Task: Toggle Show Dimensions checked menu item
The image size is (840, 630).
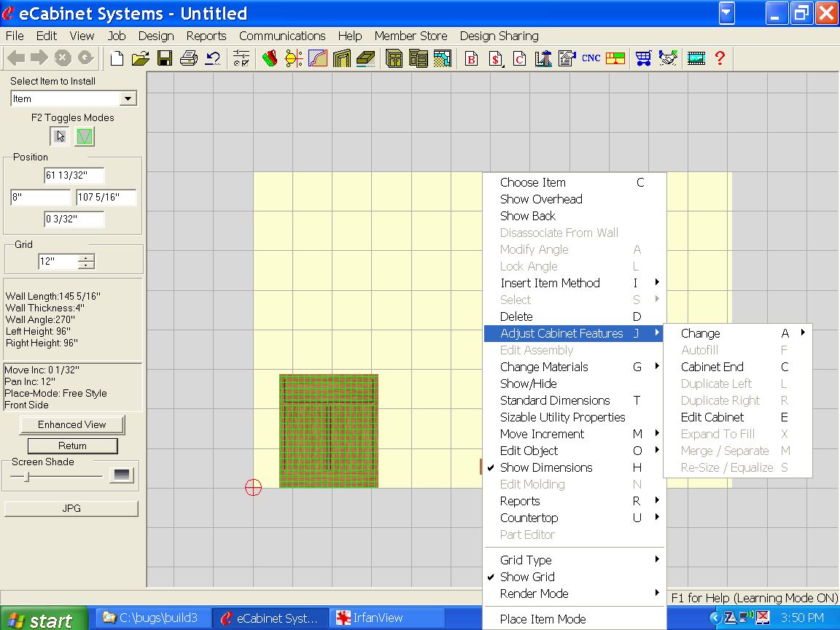Action: point(575,467)
